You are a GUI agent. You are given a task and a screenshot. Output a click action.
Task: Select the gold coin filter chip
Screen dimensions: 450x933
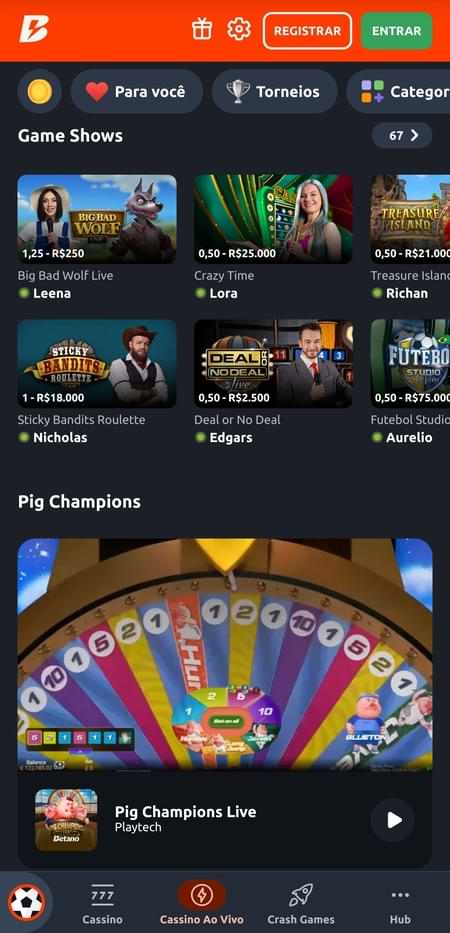[x=40, y=92]
